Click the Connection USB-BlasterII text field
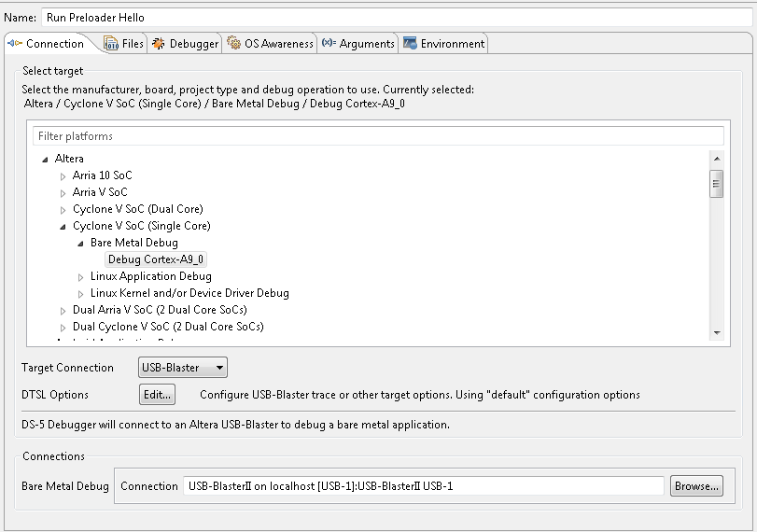757x532 pixels. pos(424,485)
